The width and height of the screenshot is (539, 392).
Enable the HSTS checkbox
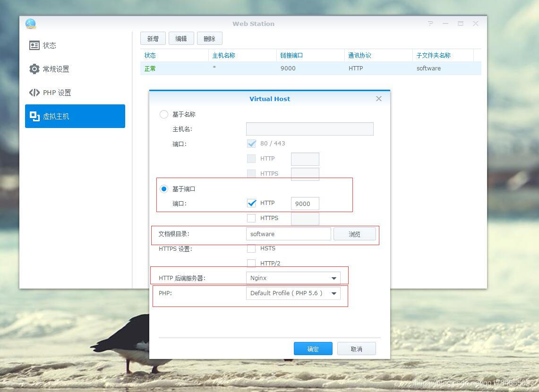[251, 248]
